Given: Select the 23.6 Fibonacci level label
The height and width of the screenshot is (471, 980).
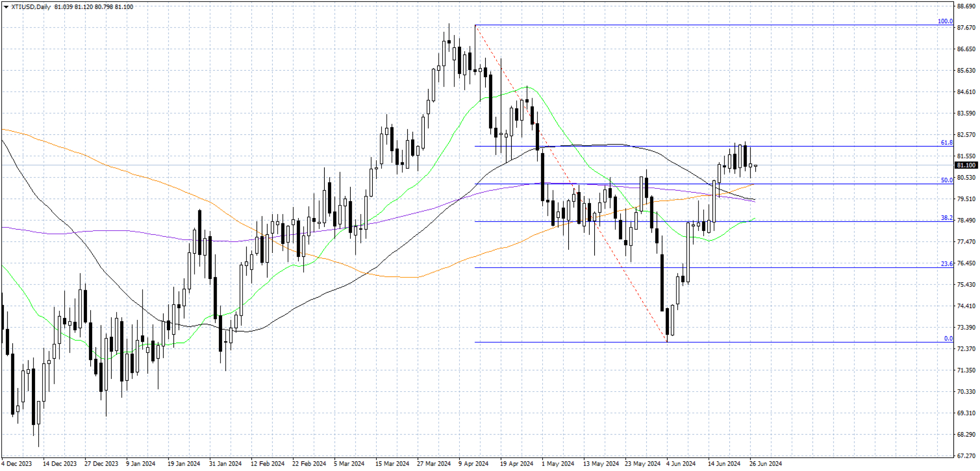Looking at the screenshot, I should (946, 264).
